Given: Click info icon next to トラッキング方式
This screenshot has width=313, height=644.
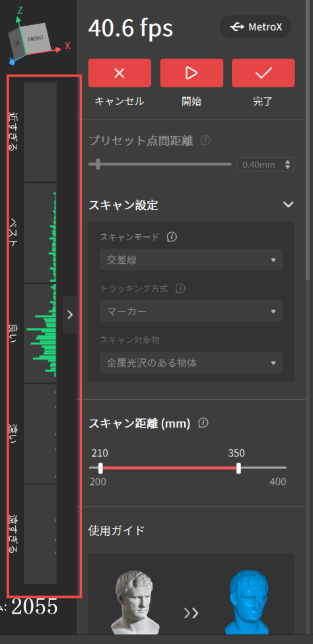Looking at the screenshot, I should pyautogui.click(x=180, y=288).
